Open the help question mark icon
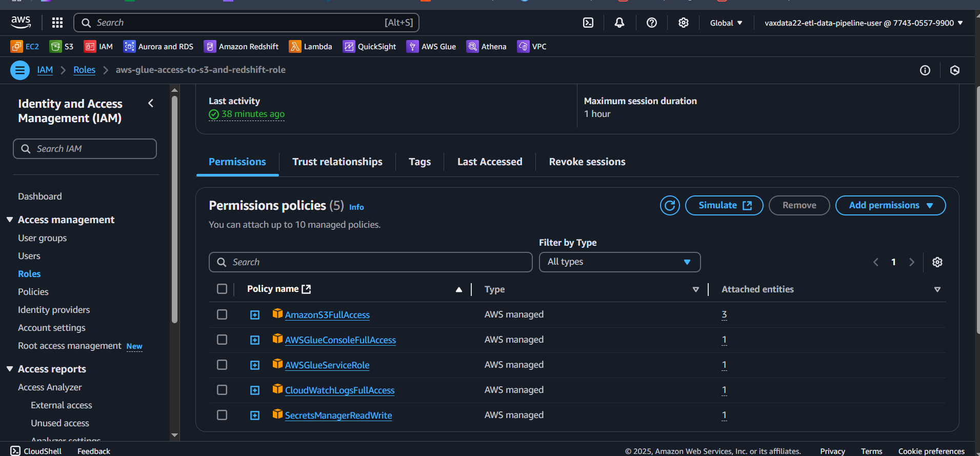The width and height of the screenshot is (980, 456). [652, 23]
